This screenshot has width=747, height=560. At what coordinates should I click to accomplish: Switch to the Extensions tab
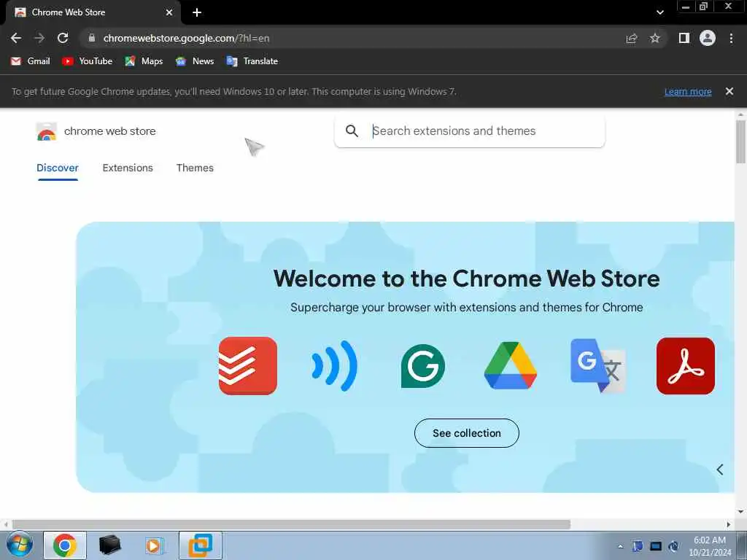coord(128,168)
